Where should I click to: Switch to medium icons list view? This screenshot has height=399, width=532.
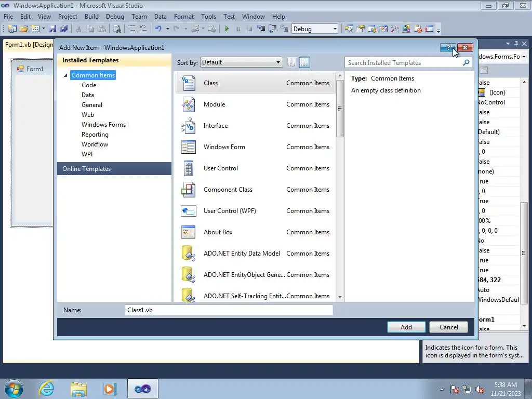pyautogui.click(x=304, y=62)
